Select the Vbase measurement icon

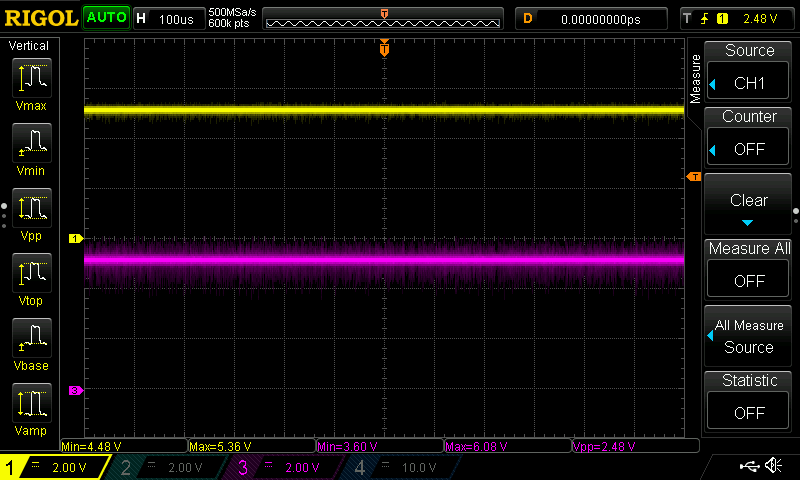(33, 340)
